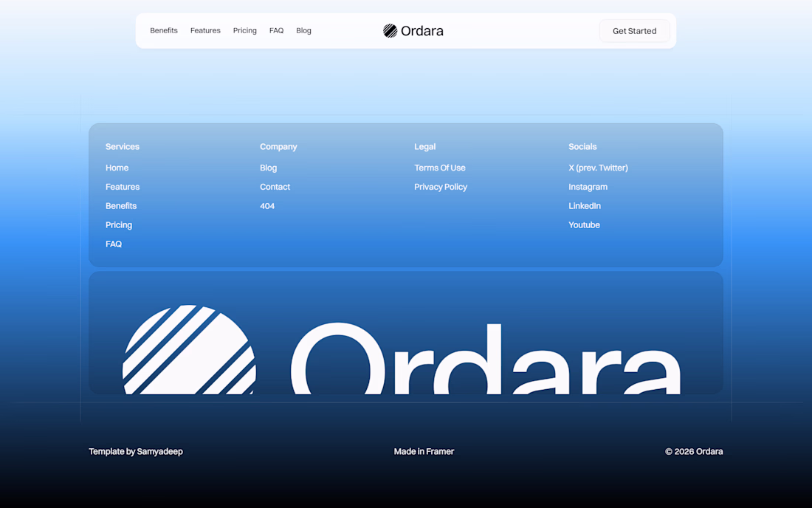Image resolution: width=812 pixels, height=508 pixels.
Task: Click the Socials column heading
Action: pyautogui.click(x=582, y=146)
